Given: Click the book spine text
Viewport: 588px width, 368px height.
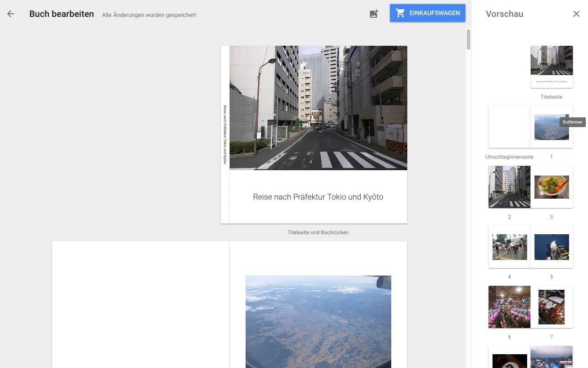Looking at the screenshot, I should coord(225,135).
